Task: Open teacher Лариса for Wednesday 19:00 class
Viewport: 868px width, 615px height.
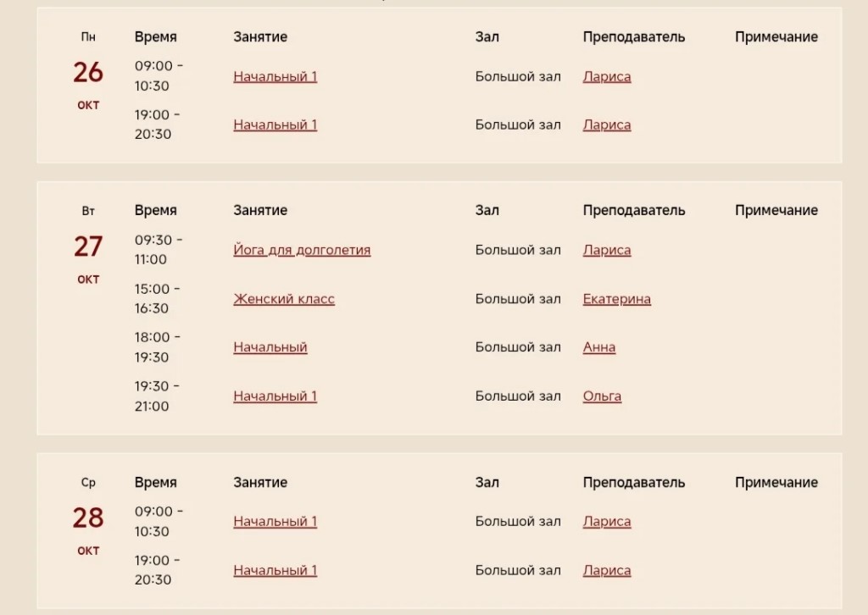Action: (x=607, y=570)
